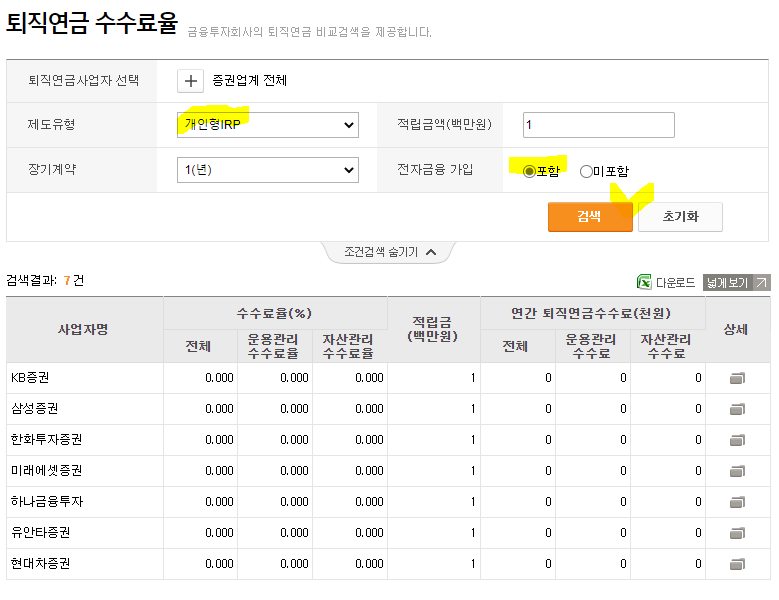Click the 검색결과 7 건 count text
The image size is (779, 600).
pos(45,281)
